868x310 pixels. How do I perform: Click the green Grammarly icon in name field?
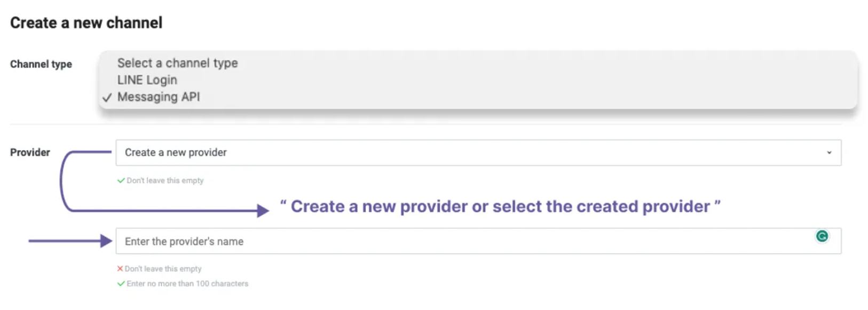(822, 236)
